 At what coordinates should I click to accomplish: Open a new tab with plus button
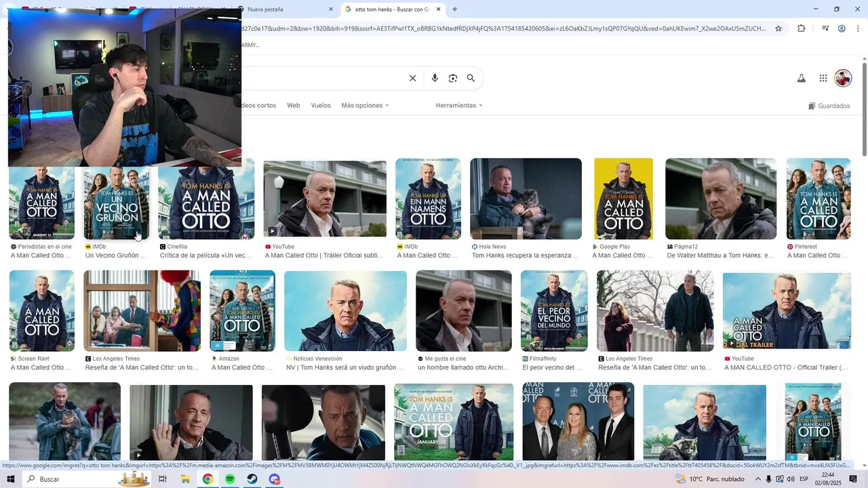click(x=454, y=9)
